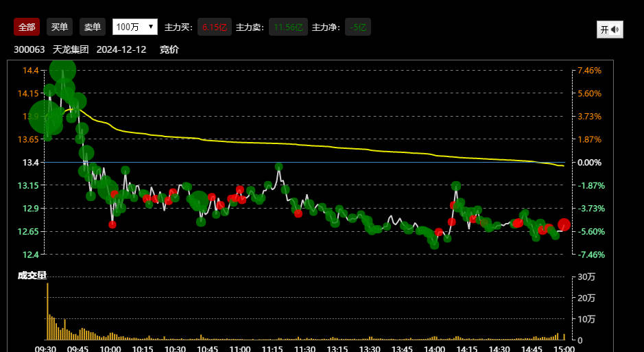Click the 主力买 6.15亿 value box
The width and height of the screenshot is (644, 352).
point(214,27)
